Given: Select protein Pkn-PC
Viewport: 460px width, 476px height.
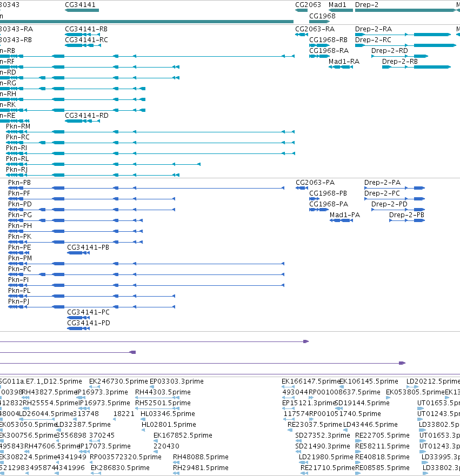Looking at the screenshot, I should (x=20, y=269).
